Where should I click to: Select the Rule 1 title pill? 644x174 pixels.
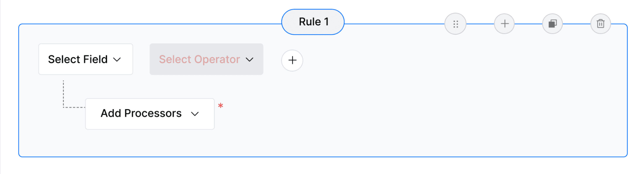point(313,22)
